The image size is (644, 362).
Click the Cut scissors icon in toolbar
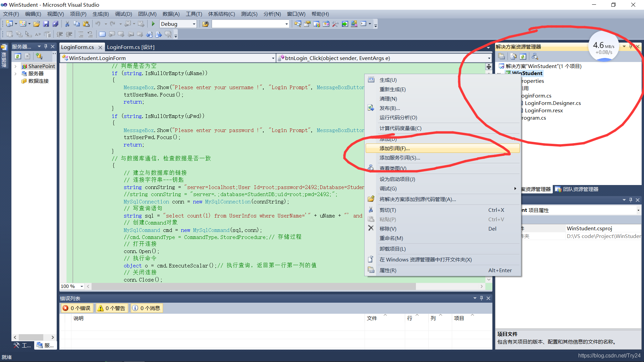coord(67,24)
